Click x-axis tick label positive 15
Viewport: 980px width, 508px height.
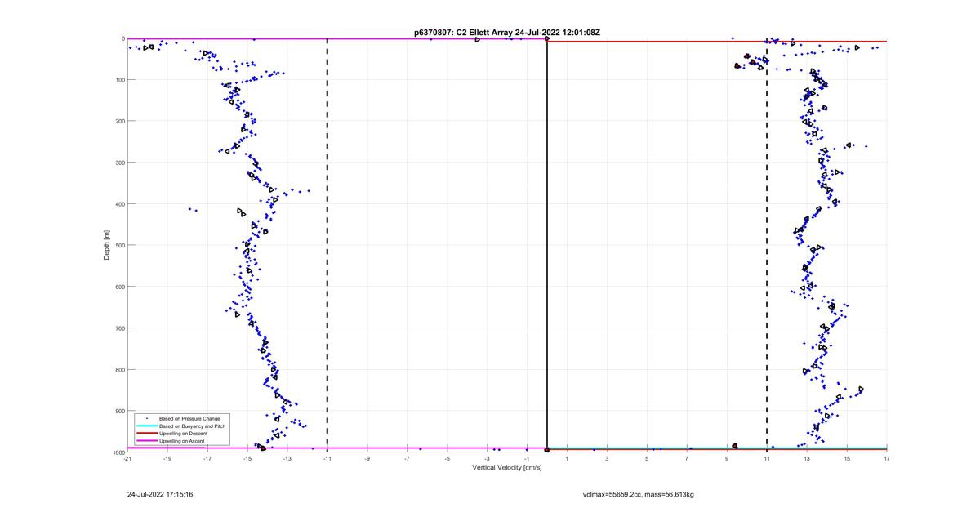[x=847, y=459]
